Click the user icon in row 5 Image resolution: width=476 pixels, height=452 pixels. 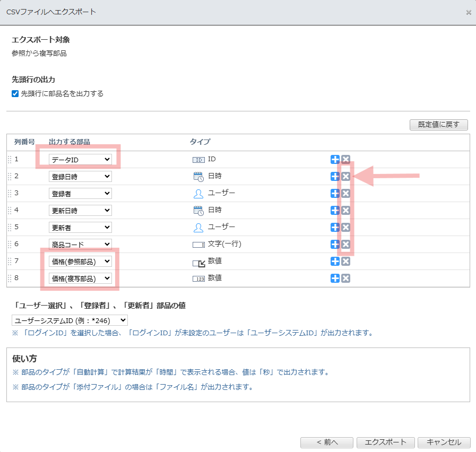pyautogui.click(x=198, y=228)
